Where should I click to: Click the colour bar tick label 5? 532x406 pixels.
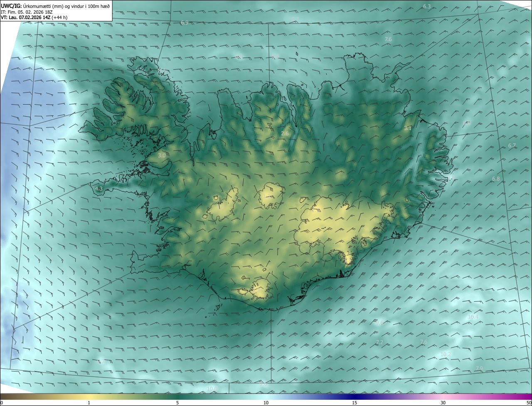(177, 403)
